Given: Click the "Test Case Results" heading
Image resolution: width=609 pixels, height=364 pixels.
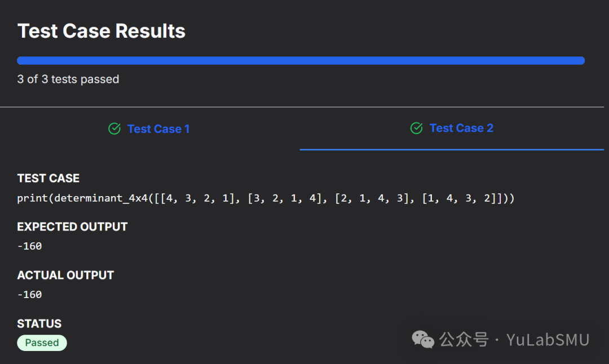Looking at the screenshot, I should [x=101, y=31].
